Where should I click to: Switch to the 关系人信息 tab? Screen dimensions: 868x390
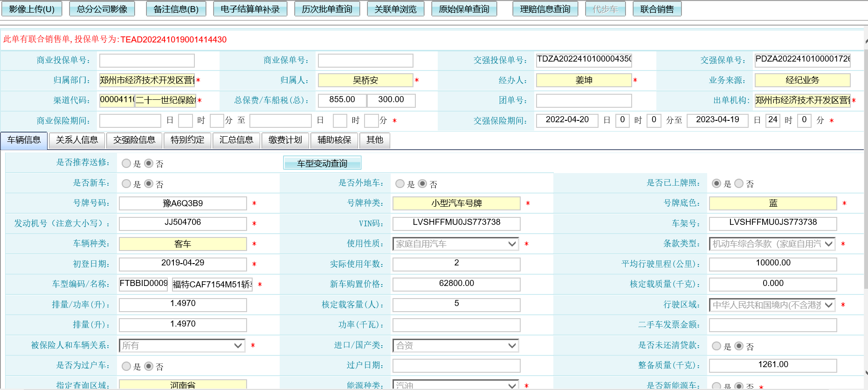[77, 140]
